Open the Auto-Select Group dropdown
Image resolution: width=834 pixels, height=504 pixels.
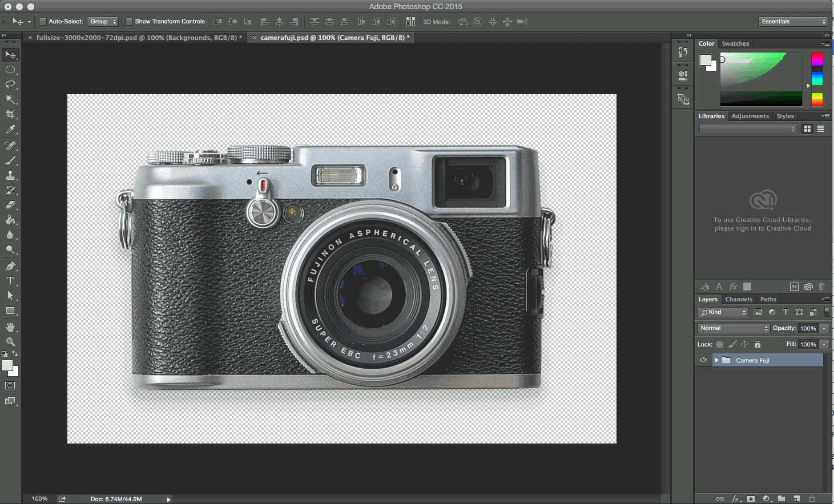103,22
